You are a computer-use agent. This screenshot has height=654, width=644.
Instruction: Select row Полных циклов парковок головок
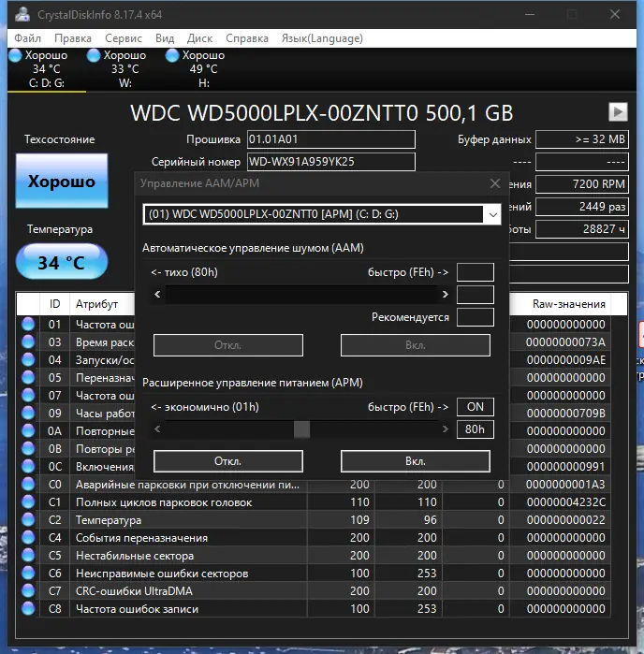pyautogui.click(x=313, y=502)
